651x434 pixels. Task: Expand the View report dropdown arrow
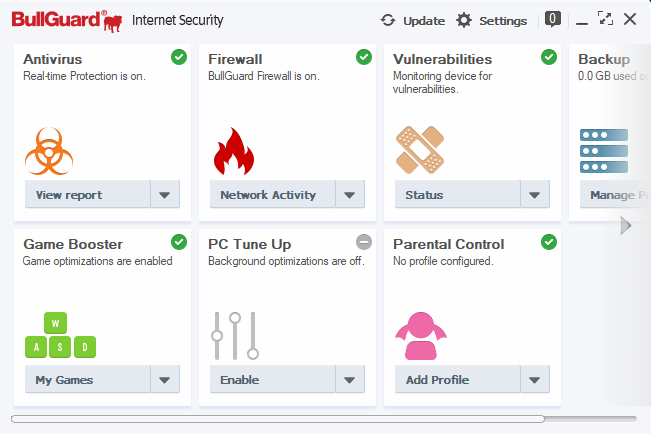coord(165,195)
